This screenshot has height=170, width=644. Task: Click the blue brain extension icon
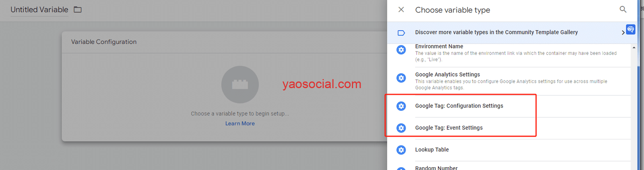631,29
